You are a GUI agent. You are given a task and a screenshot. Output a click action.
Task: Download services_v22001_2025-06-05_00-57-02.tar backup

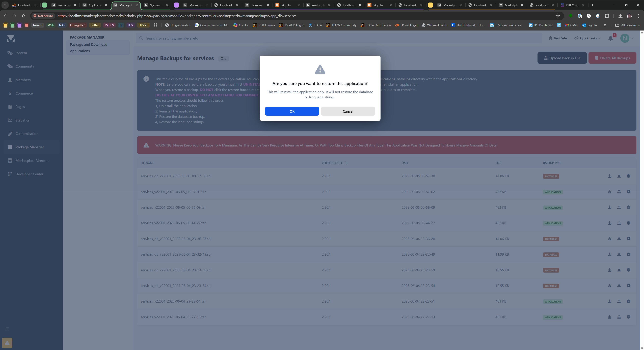coord(609,192)
